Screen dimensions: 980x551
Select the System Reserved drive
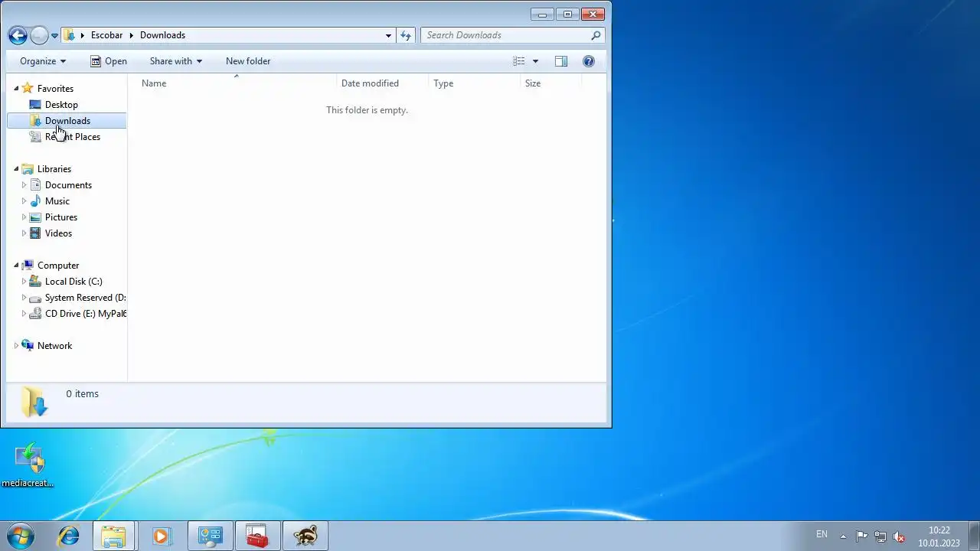[85, 298]
